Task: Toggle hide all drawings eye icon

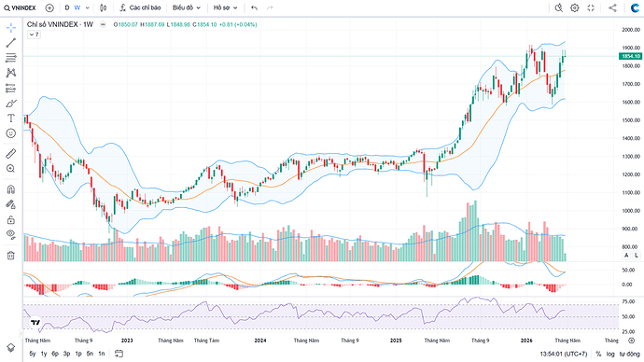Action: [11, 235]
